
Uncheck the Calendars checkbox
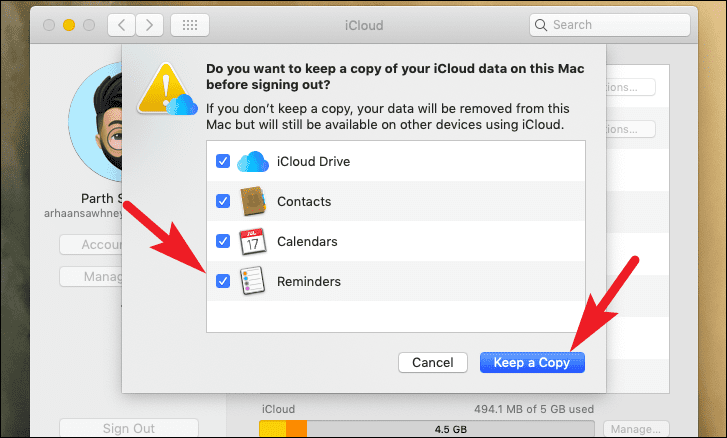click(x=223, y=241)
